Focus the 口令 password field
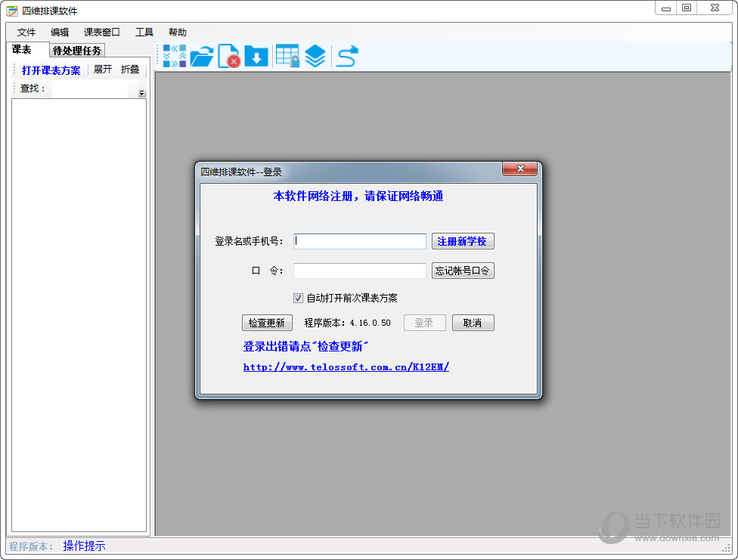The image size is (738, 560). [360, 271]
